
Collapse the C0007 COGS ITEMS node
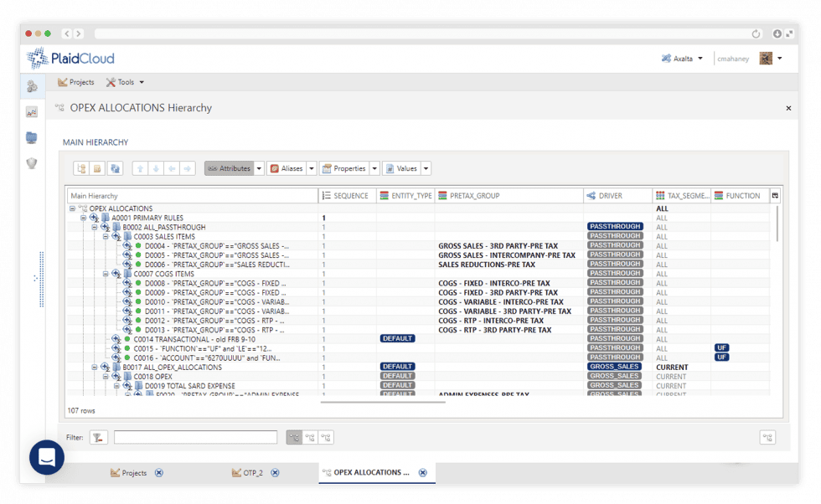pyautogui.click(x=106, y=274)
